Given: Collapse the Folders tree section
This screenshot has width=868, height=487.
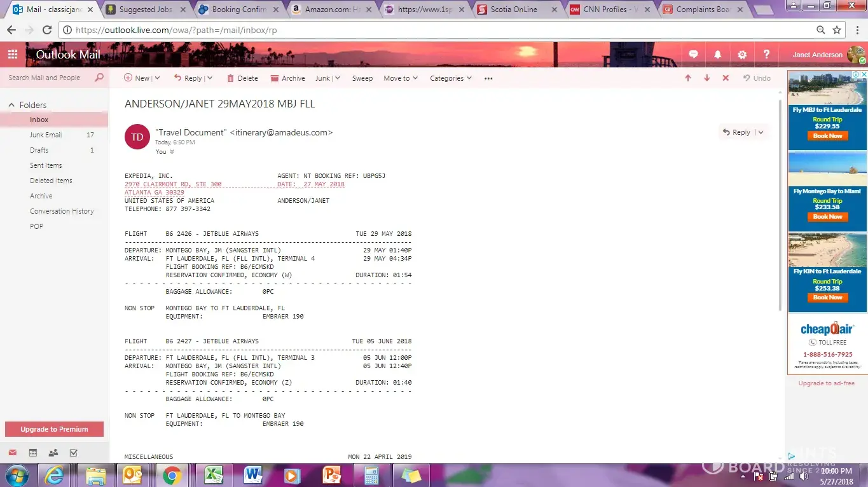Looking at the screenshot, I should tap(11, 105).
